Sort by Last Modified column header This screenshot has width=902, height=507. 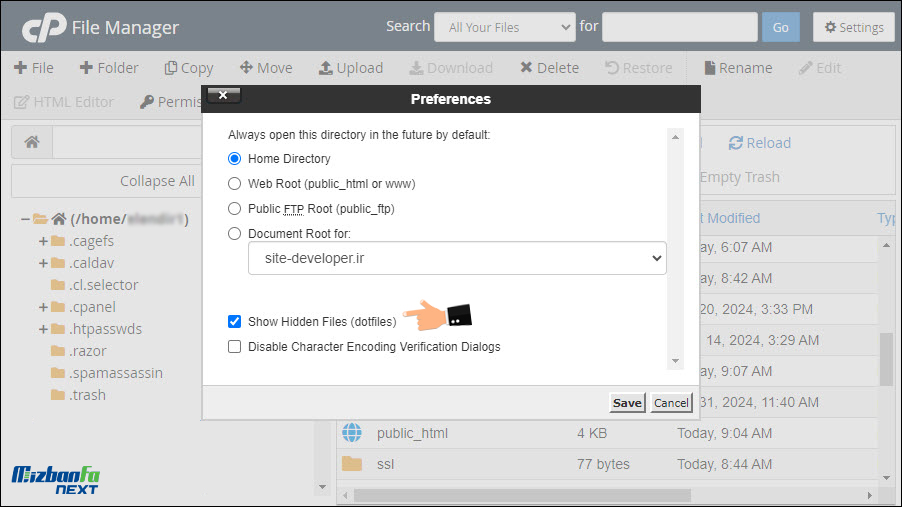tap(731, 218)
